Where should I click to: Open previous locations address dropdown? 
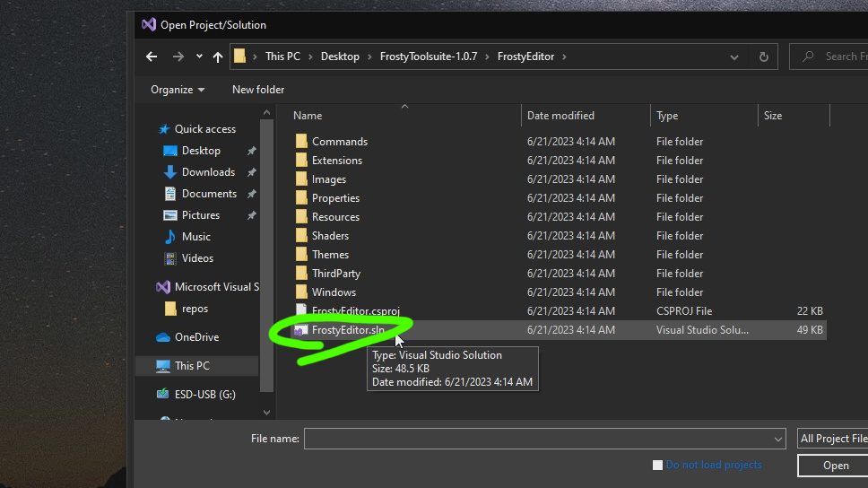point(734,57)
